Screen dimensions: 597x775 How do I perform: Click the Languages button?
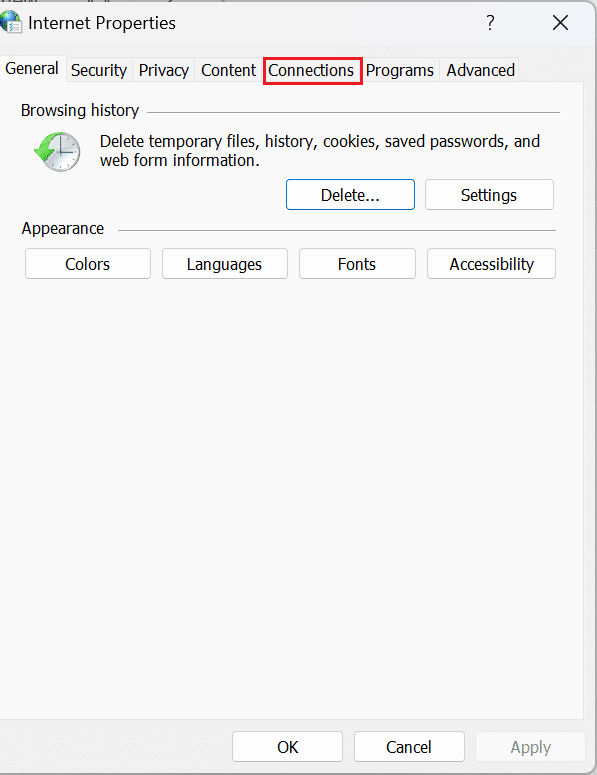[225, 264]
